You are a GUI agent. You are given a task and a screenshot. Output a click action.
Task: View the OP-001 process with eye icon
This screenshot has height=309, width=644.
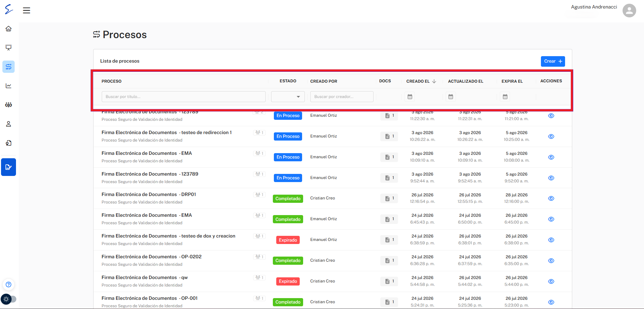551,302
